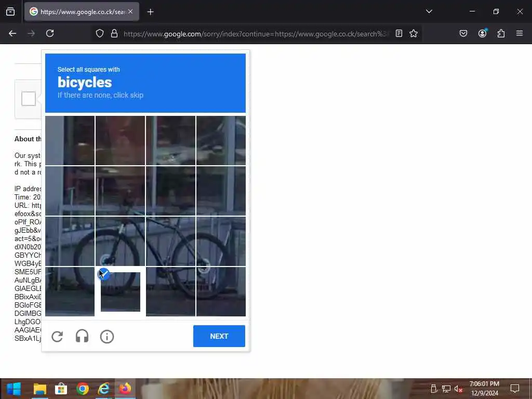This screenshot has width=532, height=399.
Task: Open safely remove hardware tray icon
Action: 434,389
